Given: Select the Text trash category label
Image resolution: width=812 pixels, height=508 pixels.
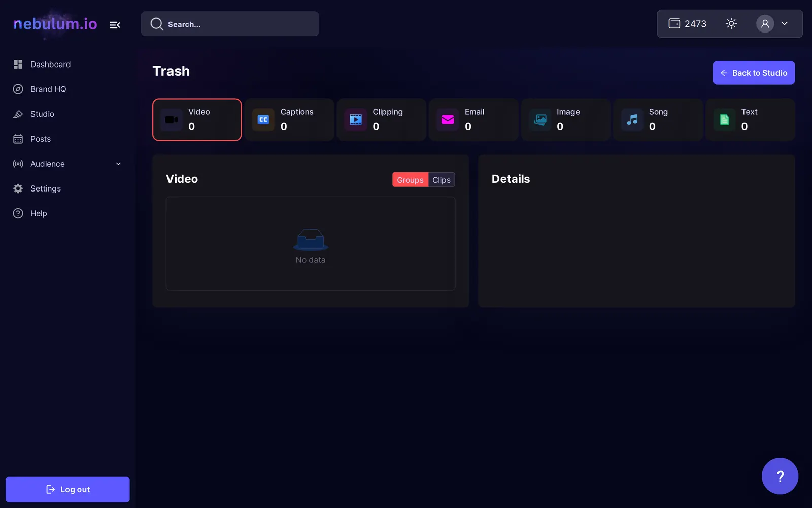Looking at the screenshot, I should pos(749,112).
